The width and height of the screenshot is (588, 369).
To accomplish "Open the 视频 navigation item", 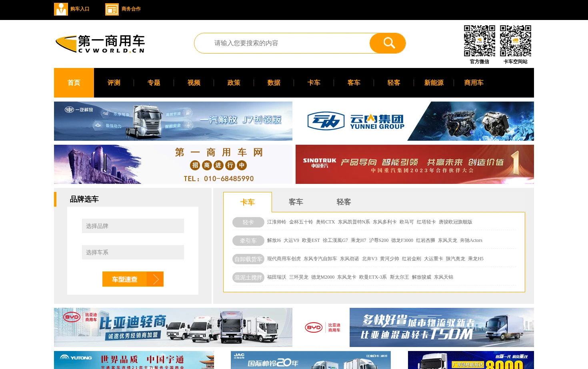I will tap(194, 83).
